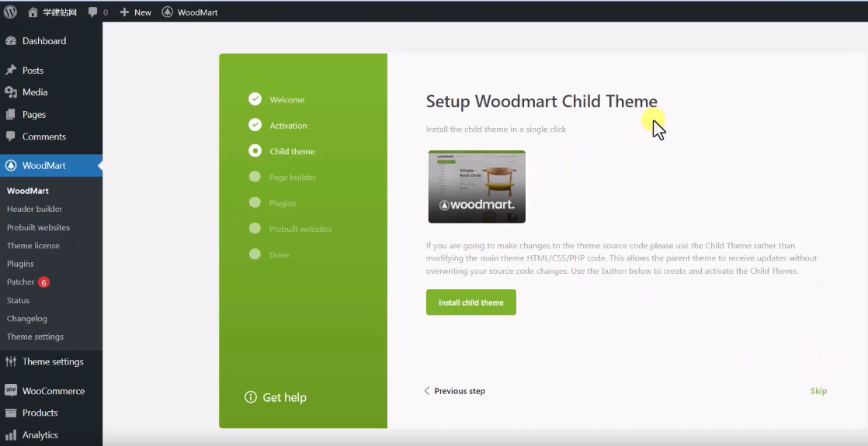Screen dimensions: 868x446
Task: Open Changelog submenu item
Action: click(x=26, y=318)
